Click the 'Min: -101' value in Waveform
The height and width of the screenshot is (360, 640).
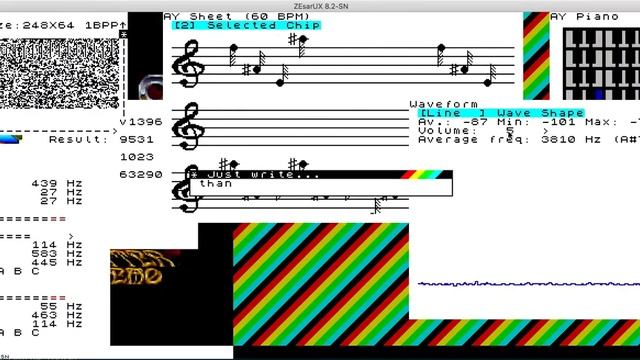[536, 122]
